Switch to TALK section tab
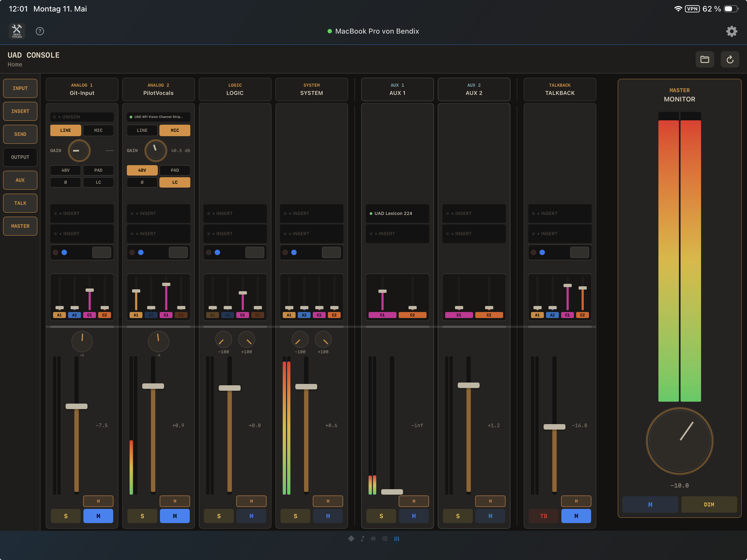 click(x=20, y=203)
